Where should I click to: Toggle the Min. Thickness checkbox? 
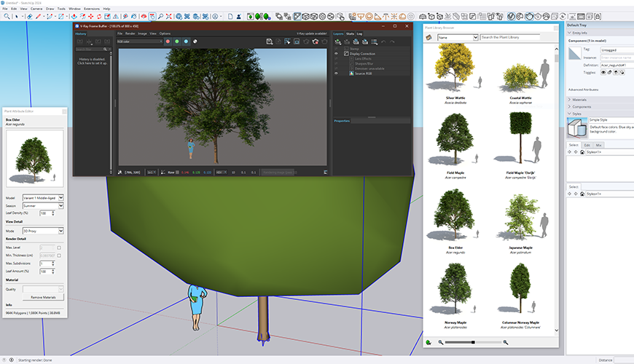coord(59,256)
